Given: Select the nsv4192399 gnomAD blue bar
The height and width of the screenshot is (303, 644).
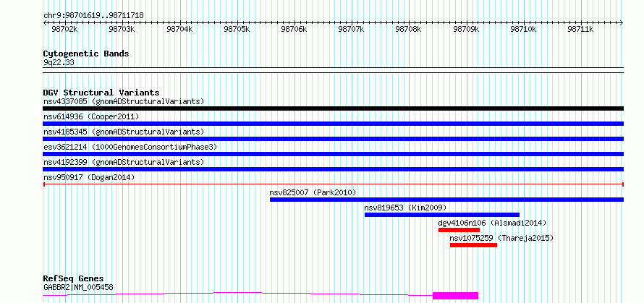Looking at the screenshot, I should 333,169.
